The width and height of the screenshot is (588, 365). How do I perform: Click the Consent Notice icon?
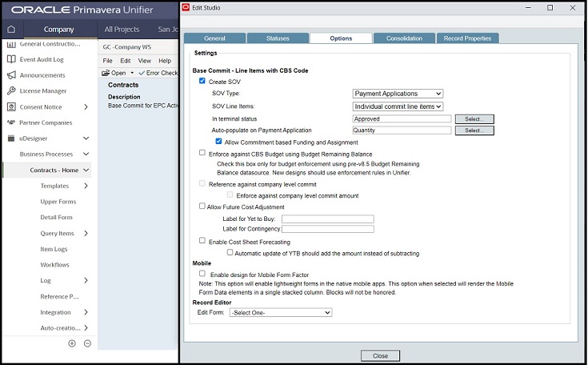pyautogui.click(x=11, y=107)
